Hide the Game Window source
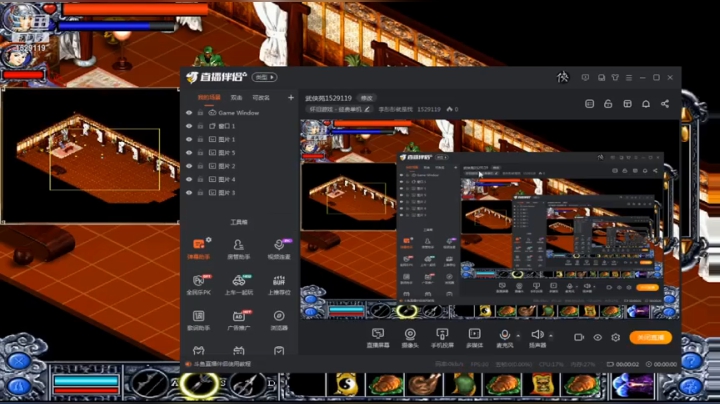Image resolution: width=720 pixels, height=404 pixels. (189, 112)
